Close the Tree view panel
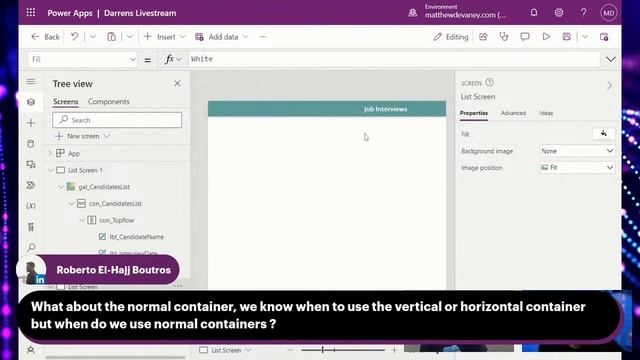 pyautogui.click(x=177, y=84)
